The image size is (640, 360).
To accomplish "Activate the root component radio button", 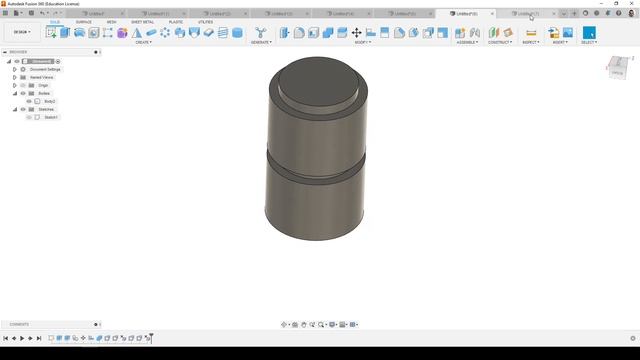I will pos(58,61).
